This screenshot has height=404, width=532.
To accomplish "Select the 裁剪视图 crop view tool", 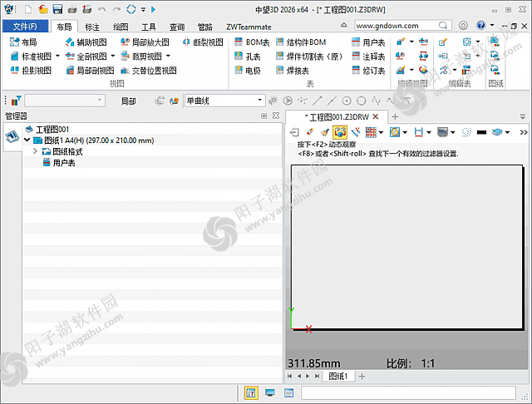I will tap(141, 56).
